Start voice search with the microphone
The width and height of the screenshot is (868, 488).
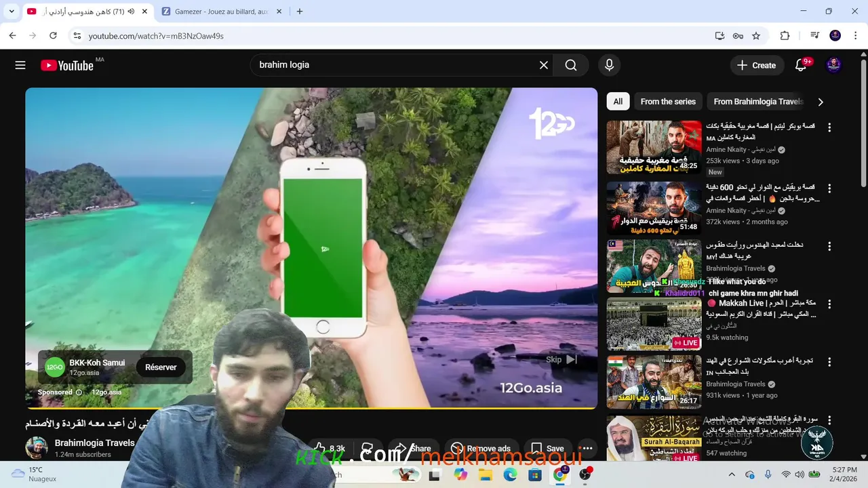(x=609, y=65)
